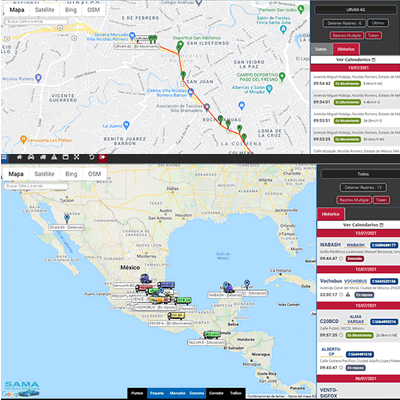
Task: Switch upper map to Satélite view
Action: (44, 10)
